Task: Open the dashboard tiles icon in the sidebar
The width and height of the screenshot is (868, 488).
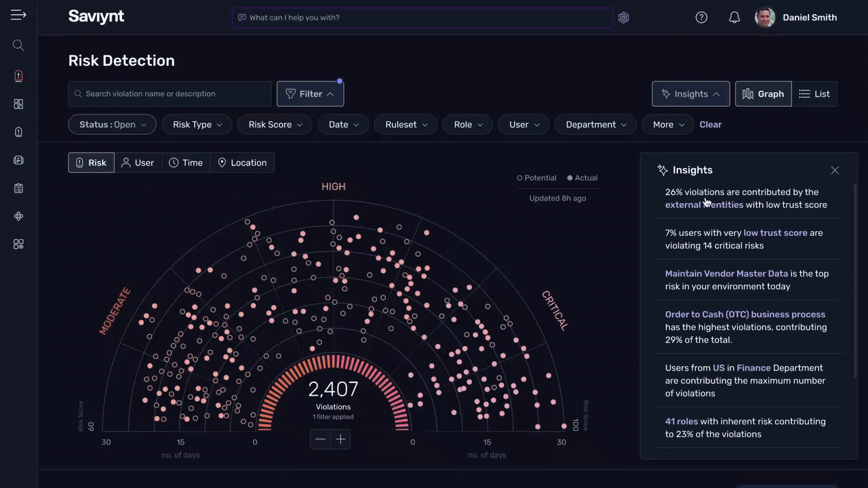Action: coord(18,104)
